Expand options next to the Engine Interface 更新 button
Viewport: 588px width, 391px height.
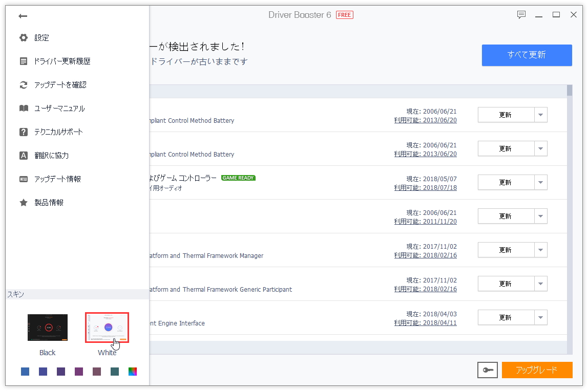coord(540,317)
